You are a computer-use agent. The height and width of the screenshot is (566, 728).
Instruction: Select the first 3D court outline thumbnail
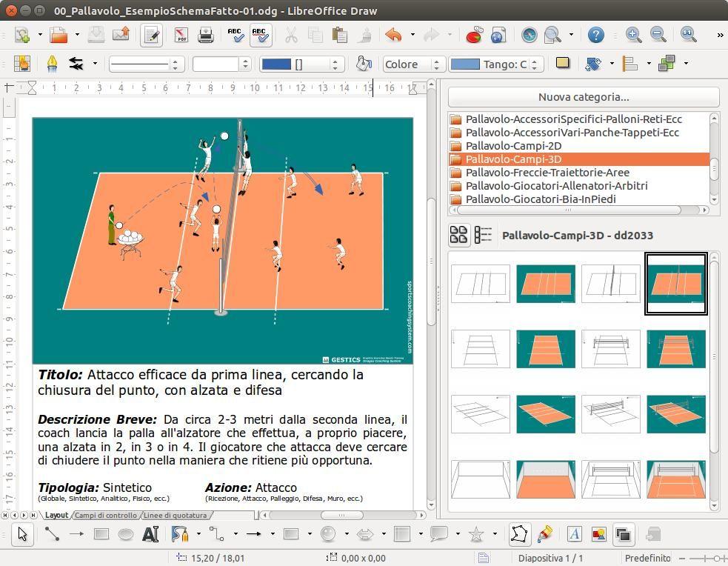pyautogui.click(x=481, y=284)
